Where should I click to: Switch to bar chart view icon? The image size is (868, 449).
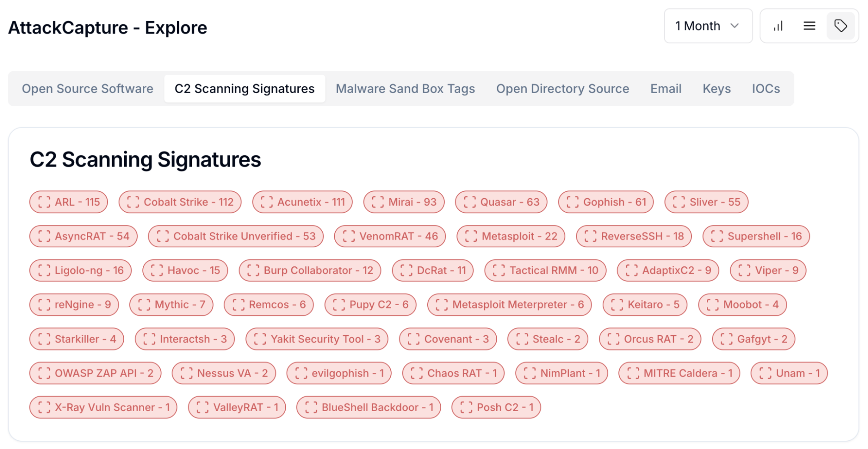click(778, 26)
